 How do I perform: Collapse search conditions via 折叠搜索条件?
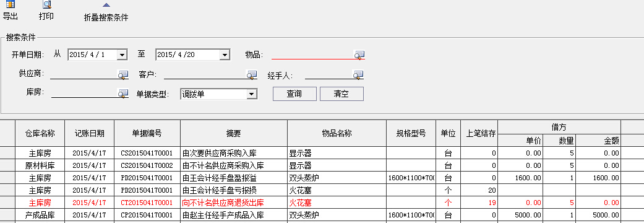click(106, 17)
